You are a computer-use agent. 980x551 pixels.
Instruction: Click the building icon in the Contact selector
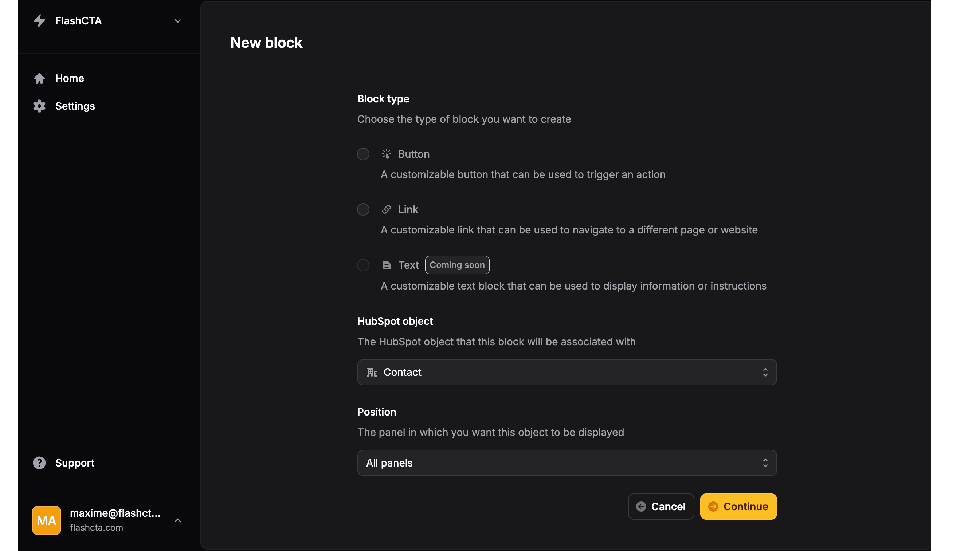pos(372,372)
